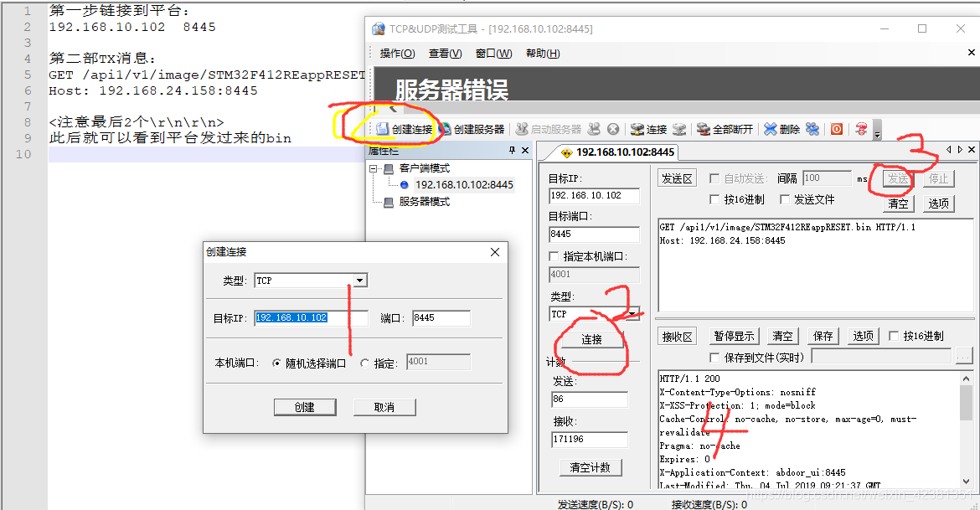The image size is (980, 510).
Task: Open the toolbar overflow options arrow
Action: click(x=877, y=131)
